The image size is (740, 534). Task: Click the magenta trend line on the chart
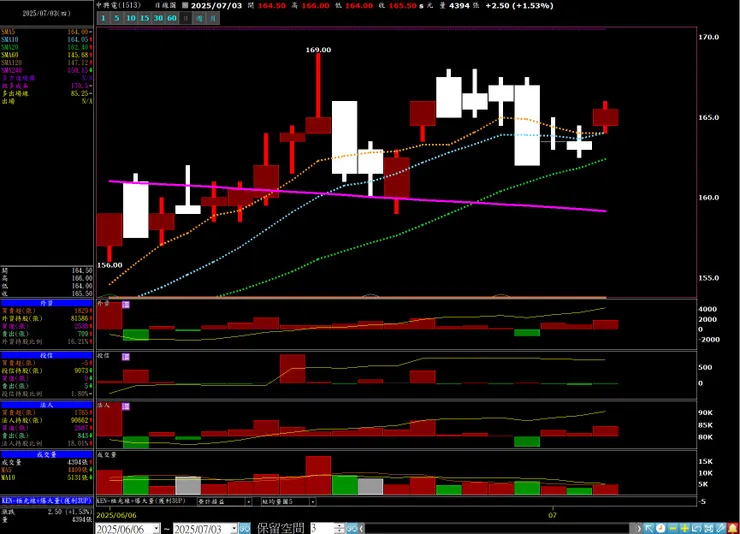point(357,196)
